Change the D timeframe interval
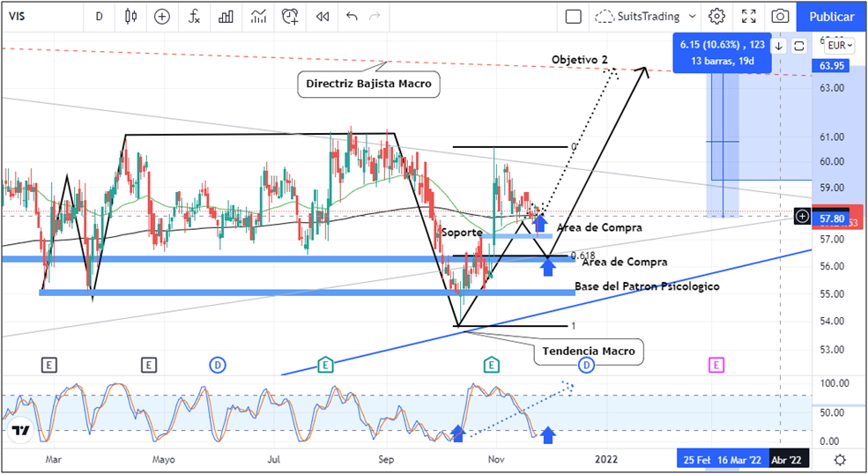 click(99, 16)
